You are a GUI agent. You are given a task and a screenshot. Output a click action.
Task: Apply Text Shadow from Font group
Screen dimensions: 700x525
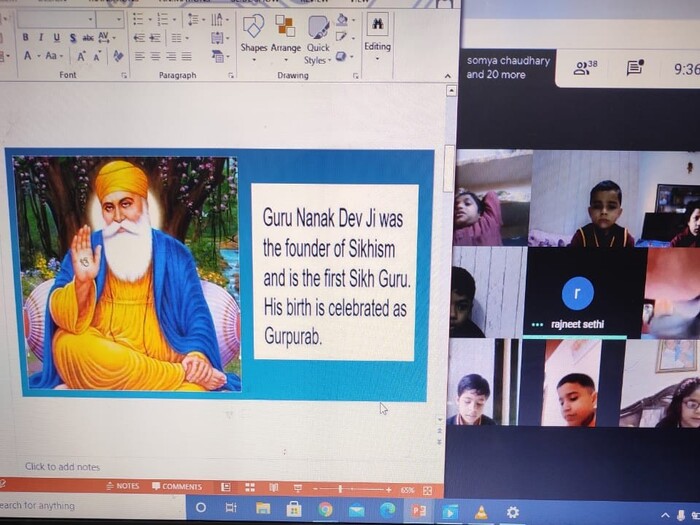pyautogui.click(x=73, y=38)
